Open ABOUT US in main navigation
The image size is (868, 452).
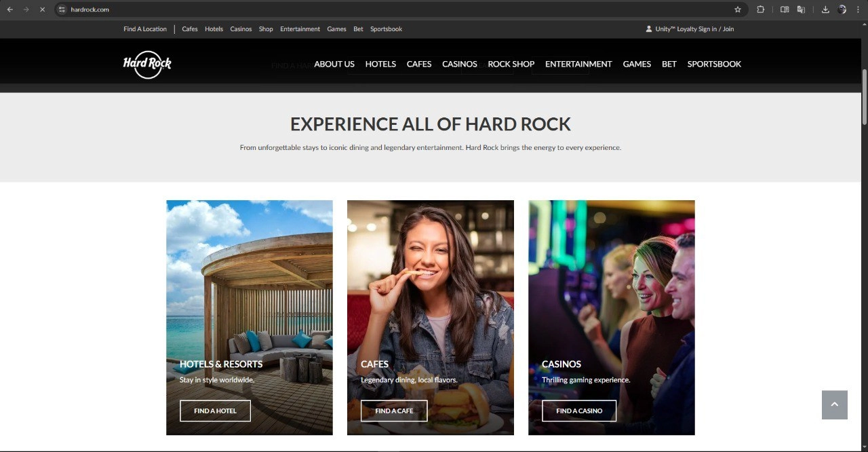point(334,64)
